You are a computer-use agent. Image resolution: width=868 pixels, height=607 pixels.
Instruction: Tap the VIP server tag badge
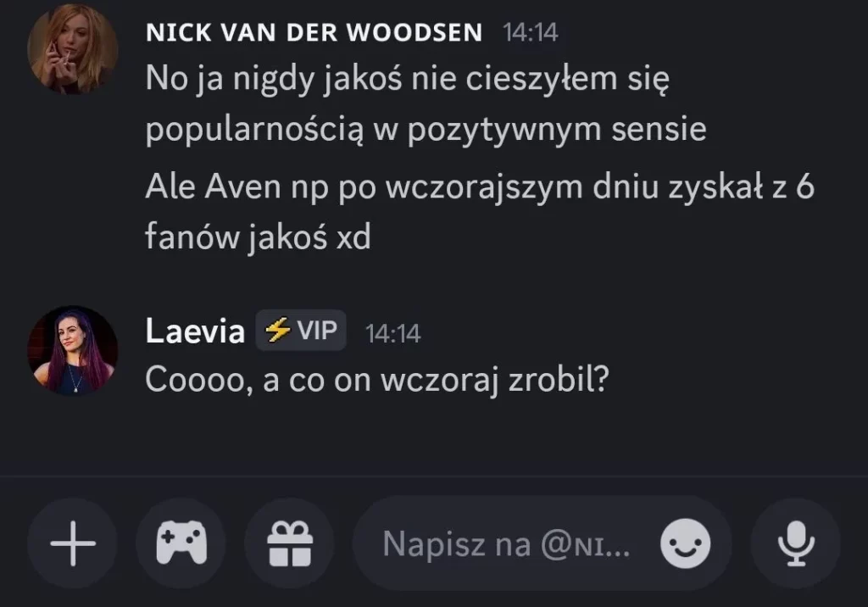pos(301,330)
